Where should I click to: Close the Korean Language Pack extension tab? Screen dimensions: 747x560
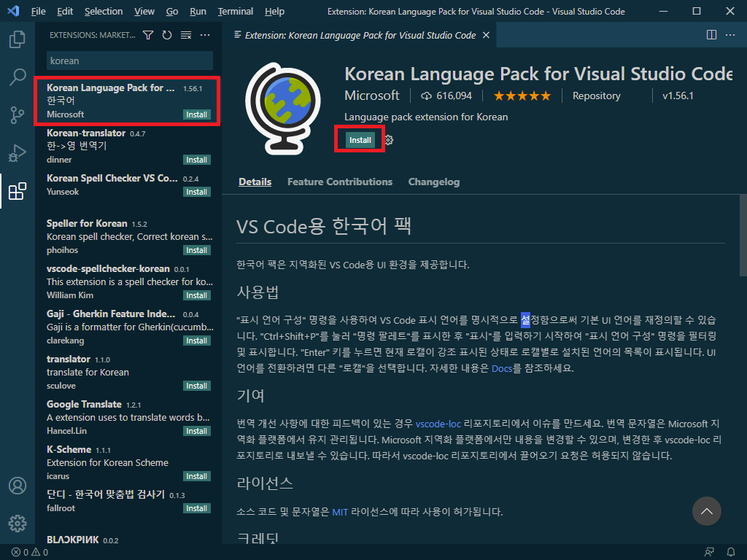486,35
